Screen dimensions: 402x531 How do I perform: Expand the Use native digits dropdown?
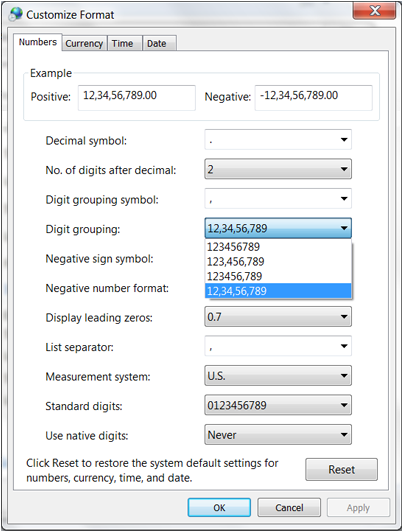tap(278, 434)
